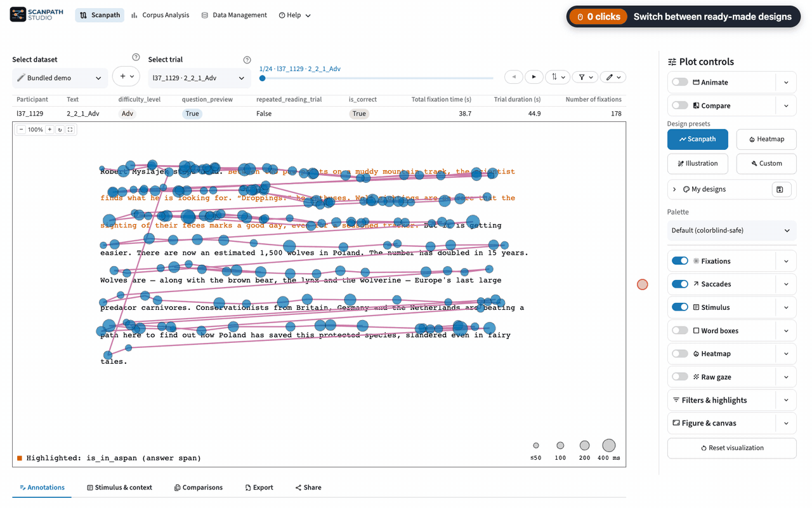Select the Illustration design preset

(698, 163)
